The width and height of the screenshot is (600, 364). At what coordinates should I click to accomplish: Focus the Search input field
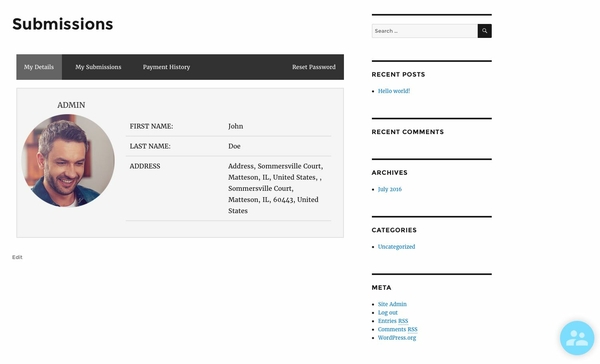425,31
